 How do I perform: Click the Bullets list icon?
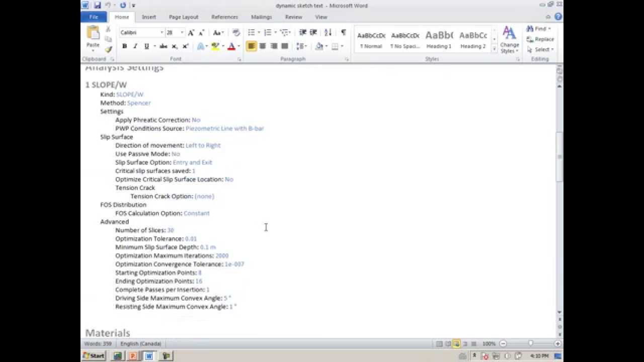(x=252, y=33)
